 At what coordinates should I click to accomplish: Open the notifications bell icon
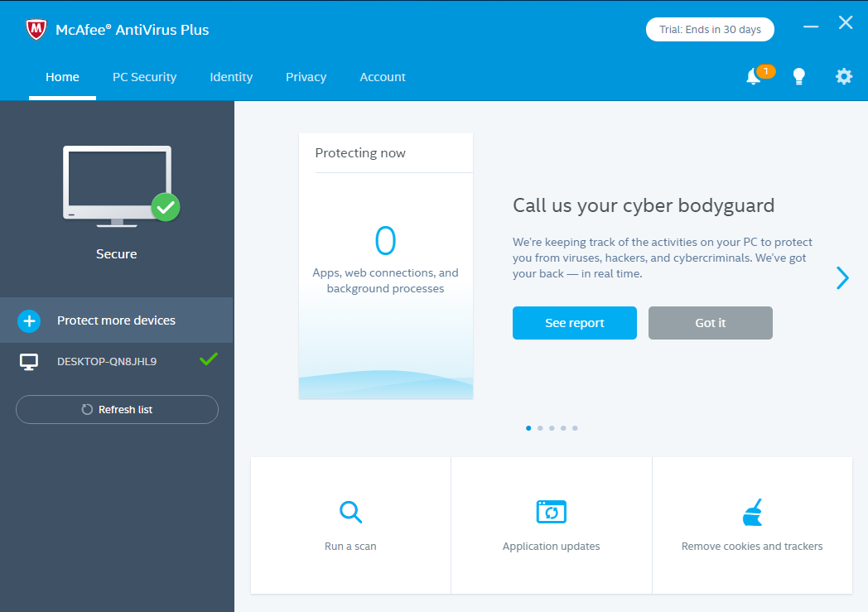click(753, 76)
